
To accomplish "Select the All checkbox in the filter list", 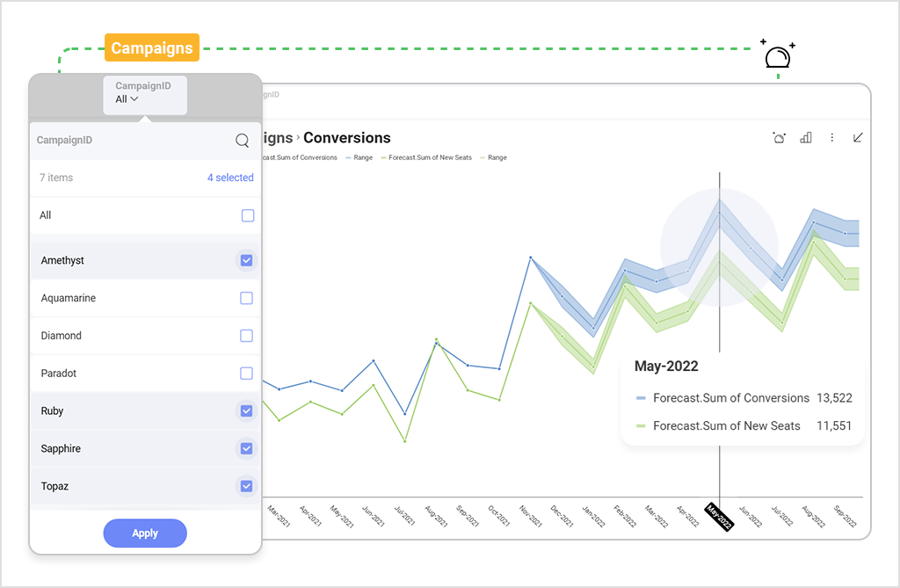I will pos(246,215).
